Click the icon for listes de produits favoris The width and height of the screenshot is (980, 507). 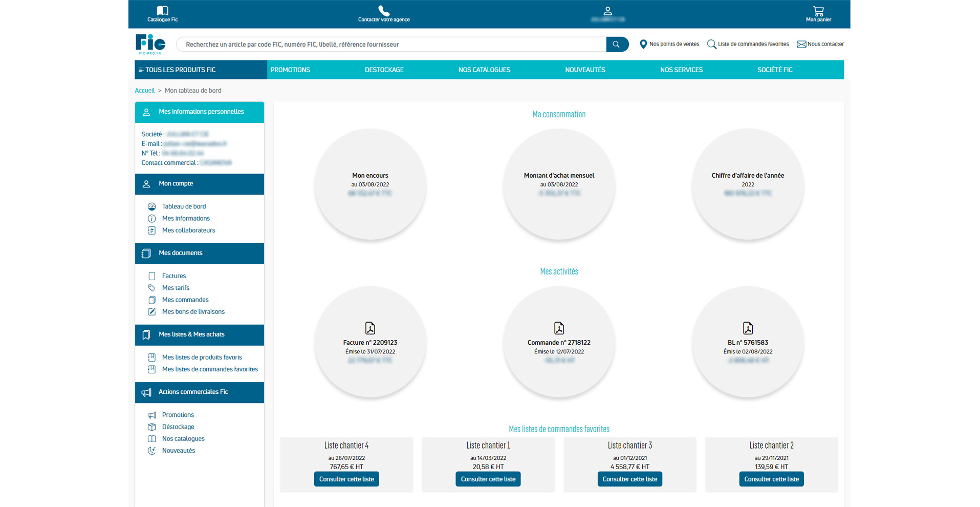tap(151, 357)
